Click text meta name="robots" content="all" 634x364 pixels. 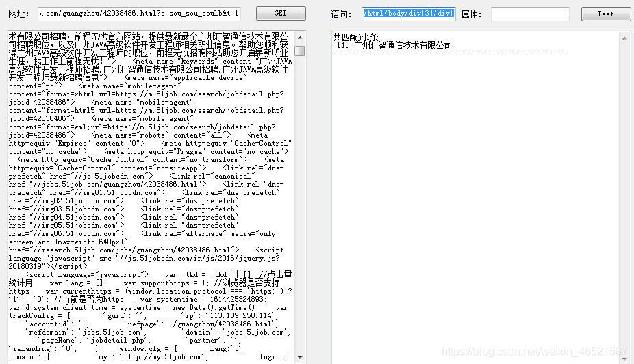161,135
